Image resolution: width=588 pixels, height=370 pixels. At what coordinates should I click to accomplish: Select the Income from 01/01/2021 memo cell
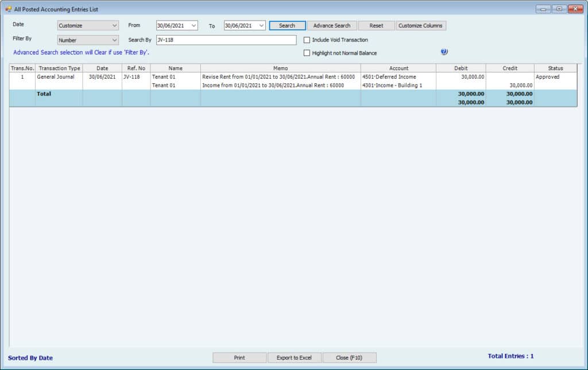coord(280,86)
